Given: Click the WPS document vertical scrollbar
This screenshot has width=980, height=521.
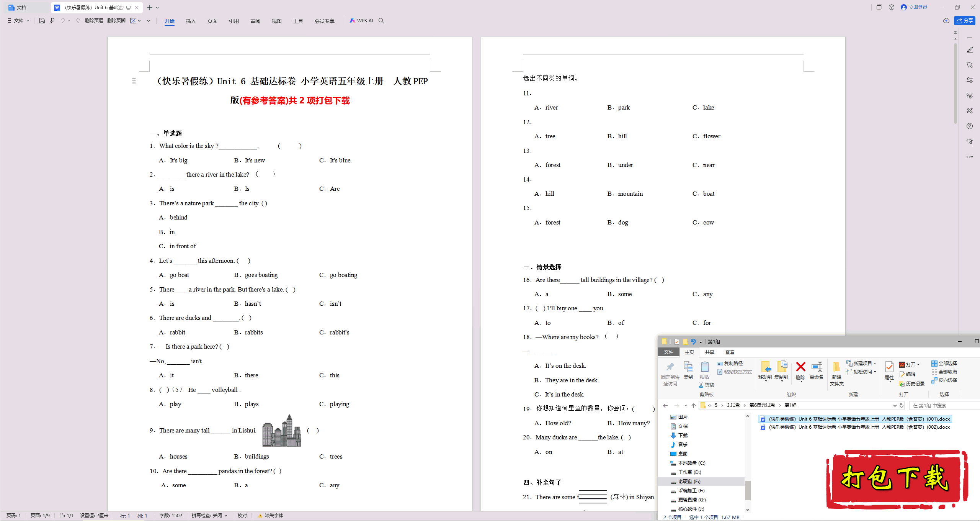Looking at the screenshot, I should click(955, 83).
